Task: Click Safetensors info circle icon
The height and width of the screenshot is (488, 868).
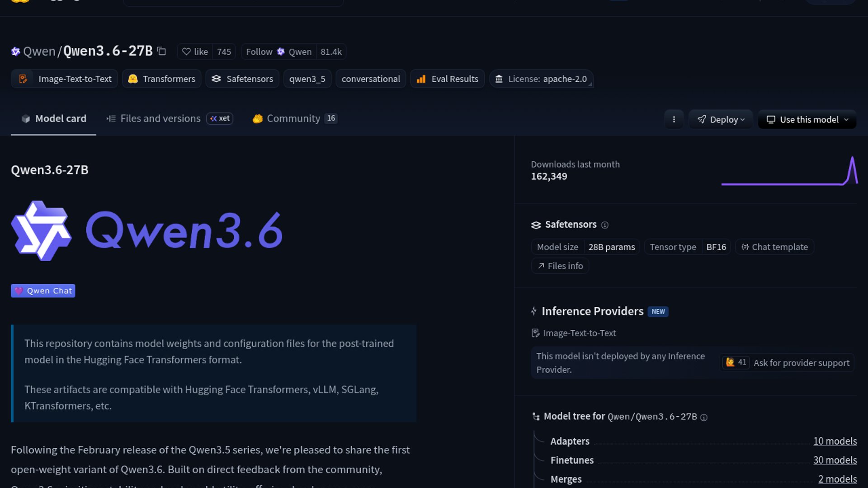Action: point(605,225)
